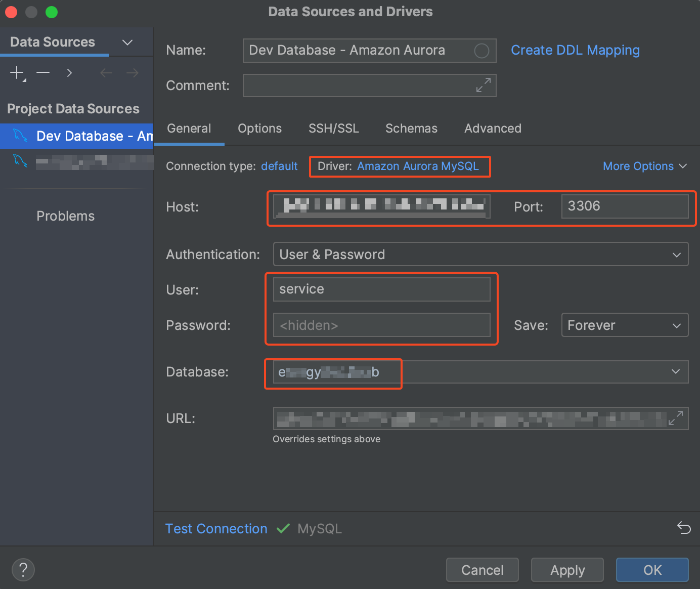Open the Save password dropdown set to Forever
The image size is (700, 589).
pos(625,325)
